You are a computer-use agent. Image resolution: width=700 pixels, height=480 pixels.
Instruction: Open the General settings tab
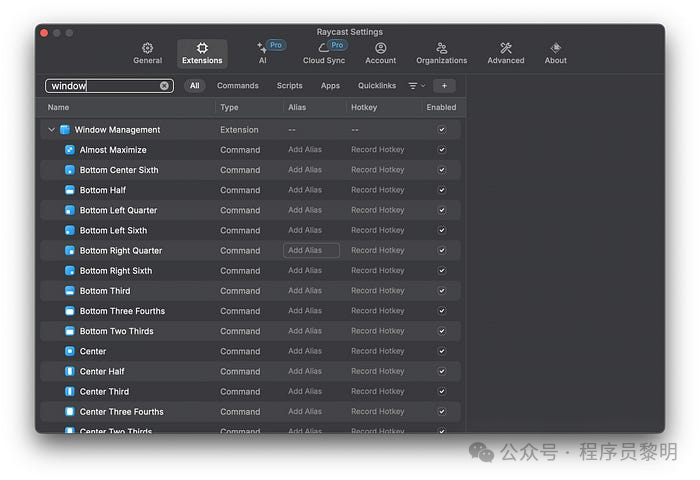pyautogui.click(x=147, y=53)
